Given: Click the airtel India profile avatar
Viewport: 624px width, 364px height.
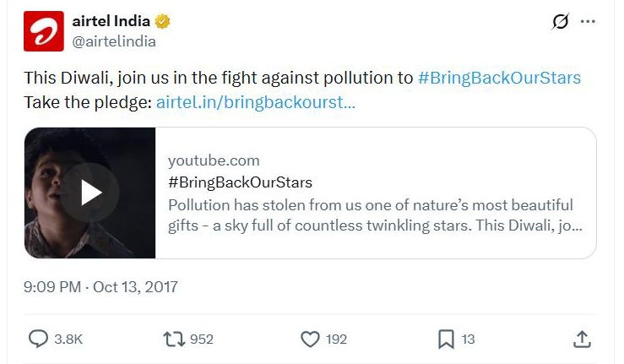Looking at the screenshot, I should (x=44, y=31).
